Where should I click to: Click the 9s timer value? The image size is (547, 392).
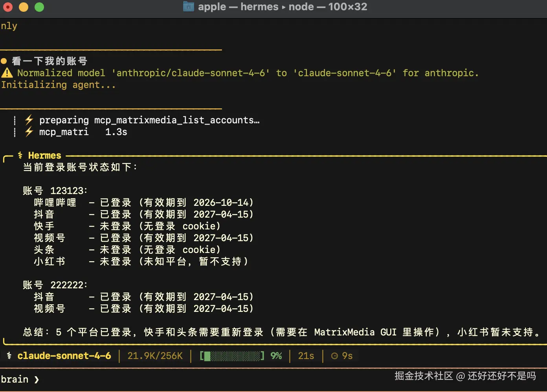pos(347,356)
